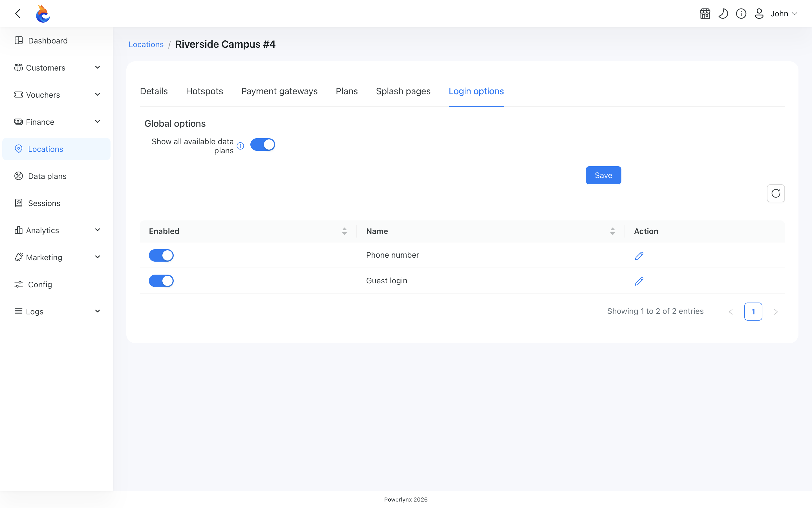Click the user profile icon
Image resolution: width=812 pixels, height=508 pixels.
coord(759,14)
